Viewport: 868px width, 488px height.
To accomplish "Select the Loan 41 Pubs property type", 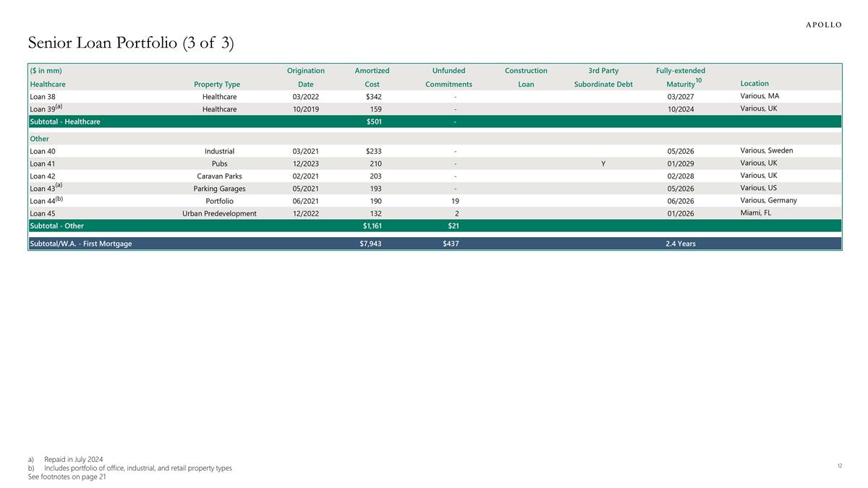I will (x=219, y=164).
